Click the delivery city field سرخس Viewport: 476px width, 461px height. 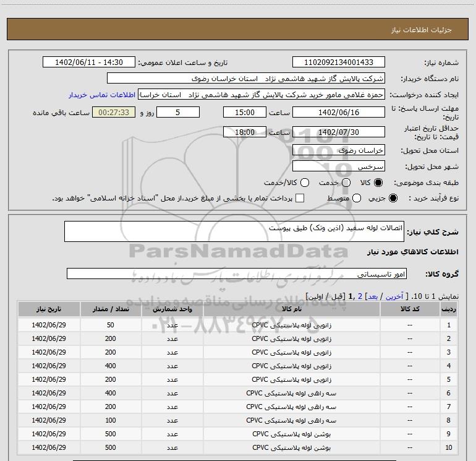(x=338, y=166)
